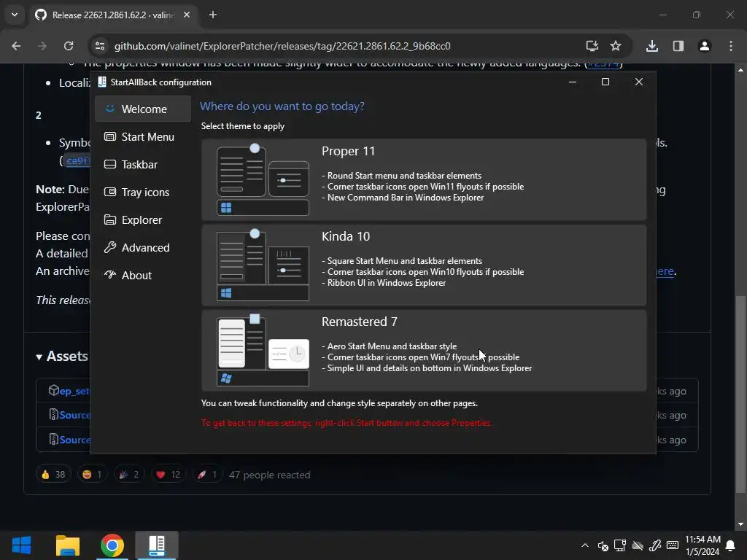The width and height of the screenshot is (747, 560).
Task: Open the Advanced settings page
Action: click(143, 248)
